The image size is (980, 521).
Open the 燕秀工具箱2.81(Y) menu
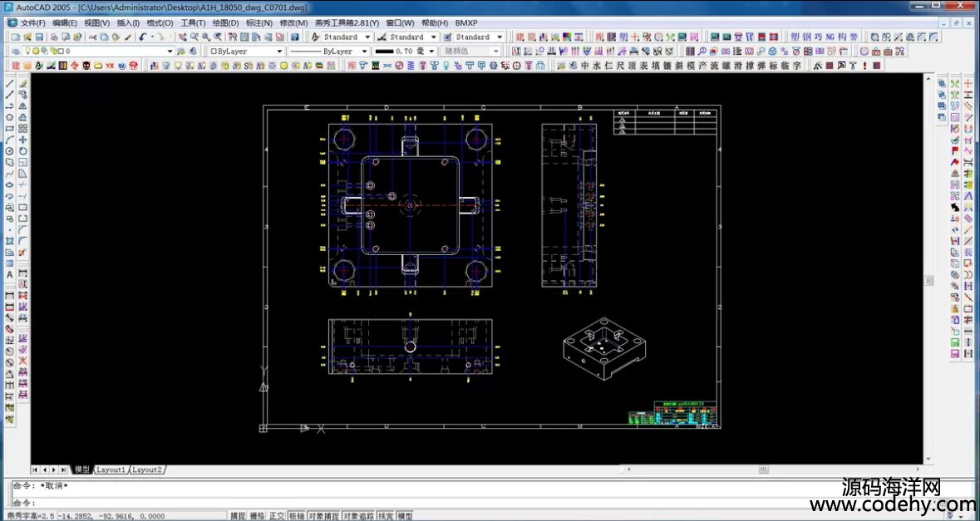pos(347,23)
